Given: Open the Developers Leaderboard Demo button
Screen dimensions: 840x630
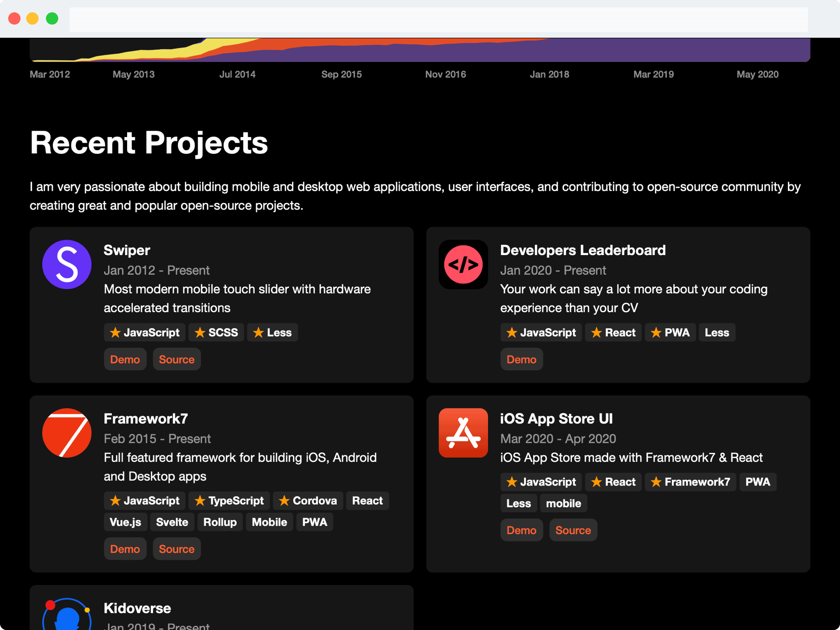Looking at the screenshot, I should pos(521,359).
